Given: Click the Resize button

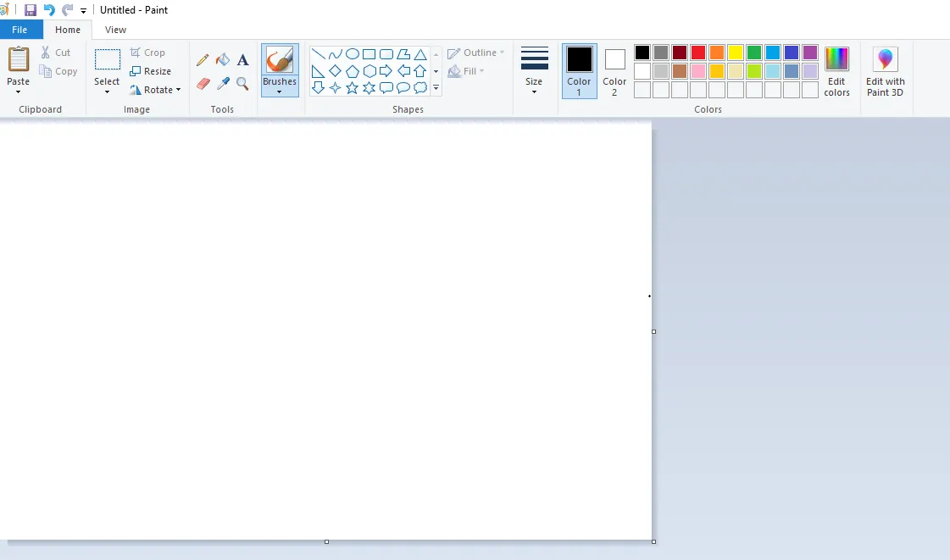Looking at the screenshot, I should coord(150,71).
